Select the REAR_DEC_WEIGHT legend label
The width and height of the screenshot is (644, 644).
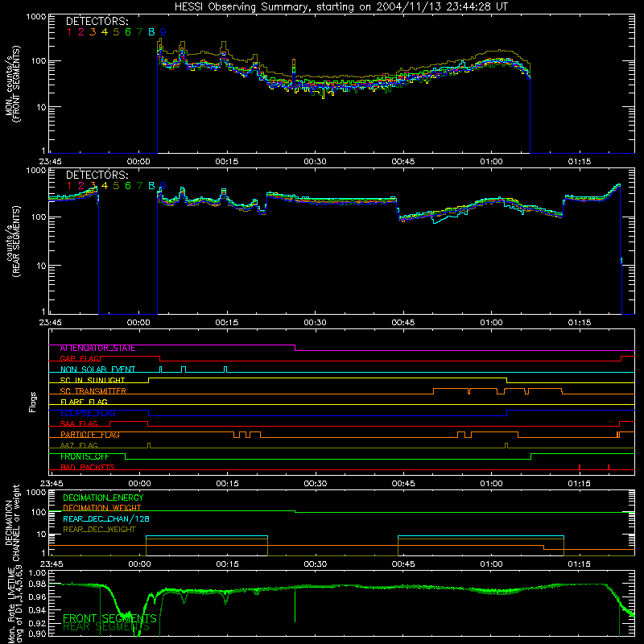tap(99, 530)
